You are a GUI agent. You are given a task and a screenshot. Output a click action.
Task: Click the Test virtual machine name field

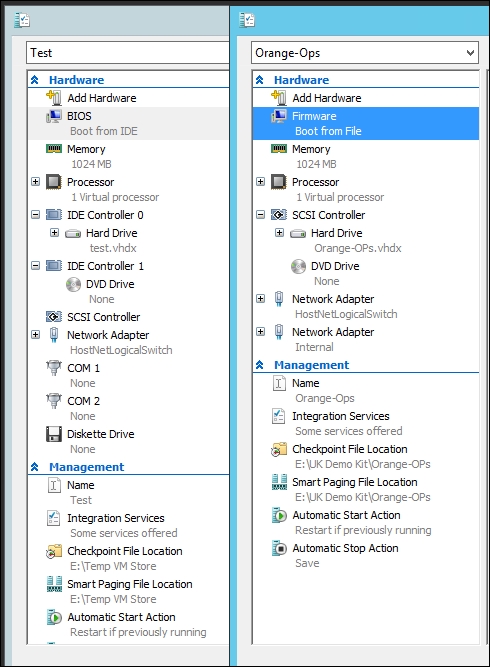pyautogui.click(x=128, y=53)
